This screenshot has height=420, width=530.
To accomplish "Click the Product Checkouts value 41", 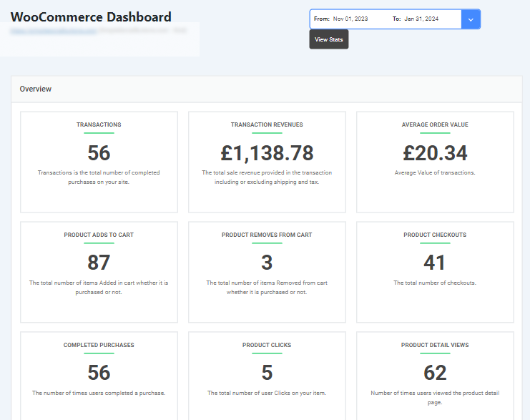I will click(435, 263).
